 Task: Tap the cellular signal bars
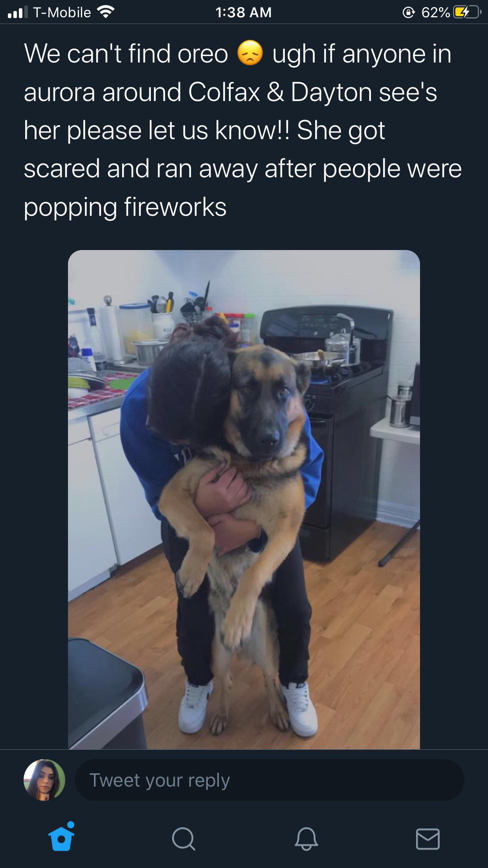18,12
